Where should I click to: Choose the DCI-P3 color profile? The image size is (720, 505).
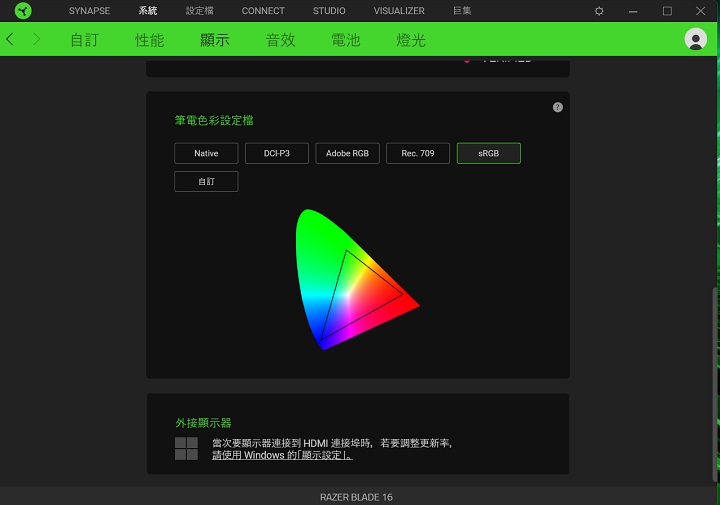tap(277, 153)
